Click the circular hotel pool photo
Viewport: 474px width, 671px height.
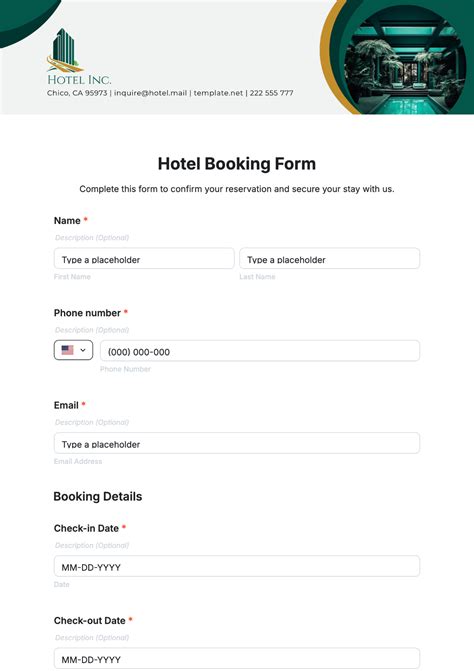tap(405, 60)
